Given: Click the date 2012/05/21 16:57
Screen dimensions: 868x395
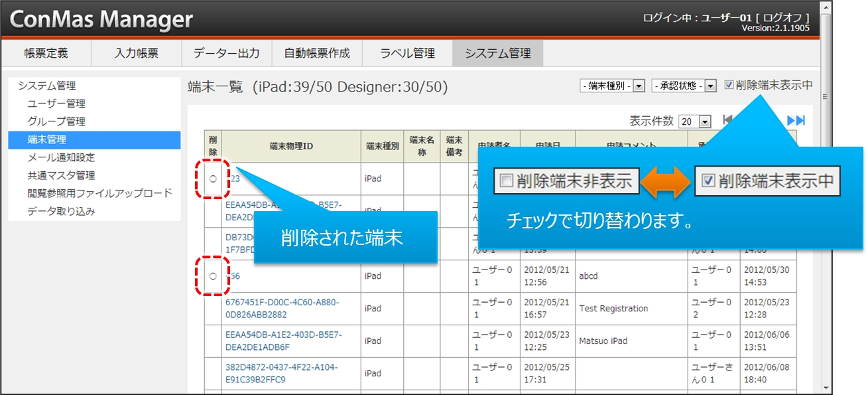Looking at the screenshot, I should 546,308.
